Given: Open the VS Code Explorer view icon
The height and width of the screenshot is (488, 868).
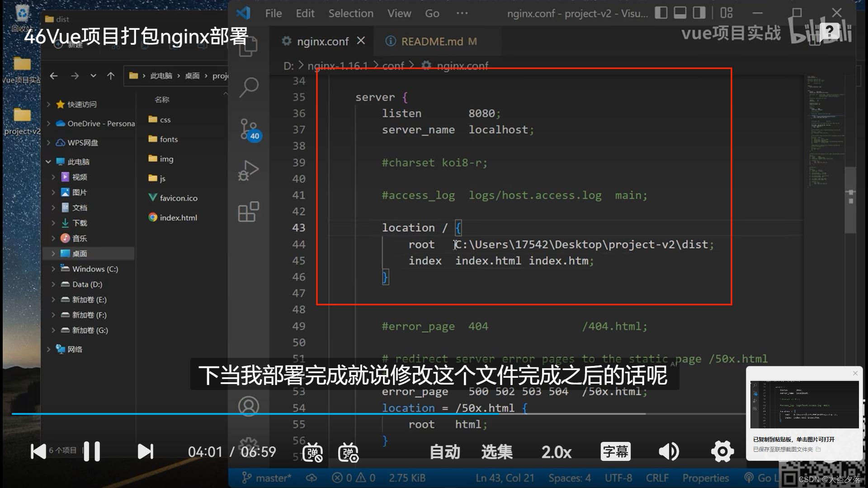Looking at the screenshot, I should (248, 47).
